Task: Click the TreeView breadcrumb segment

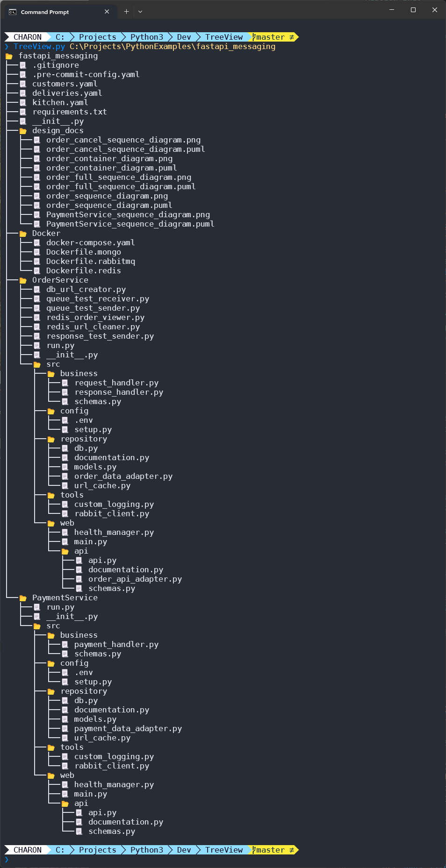Action: pyautogui.click(x=223, y=37)
